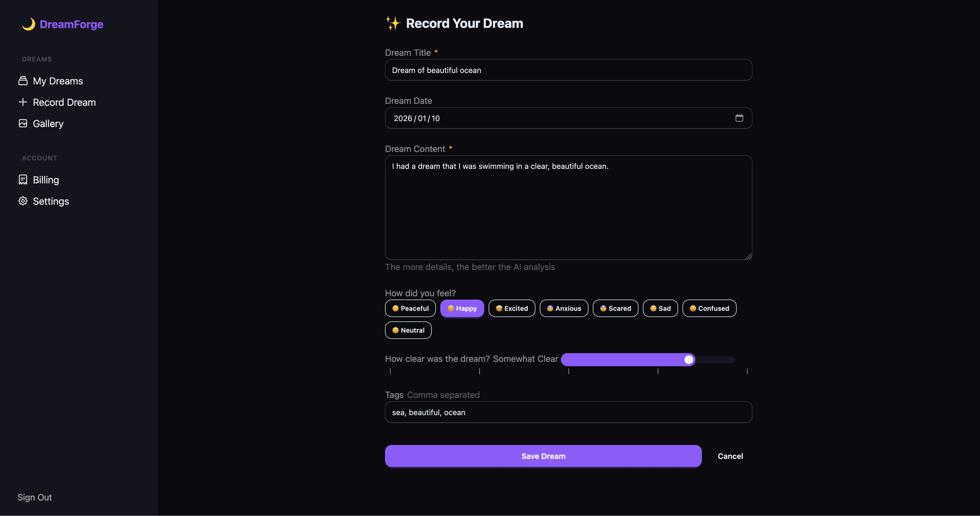Click the plus icon next to Record Dream
This screenshot has height=516, width=980.
pos(23,102)
